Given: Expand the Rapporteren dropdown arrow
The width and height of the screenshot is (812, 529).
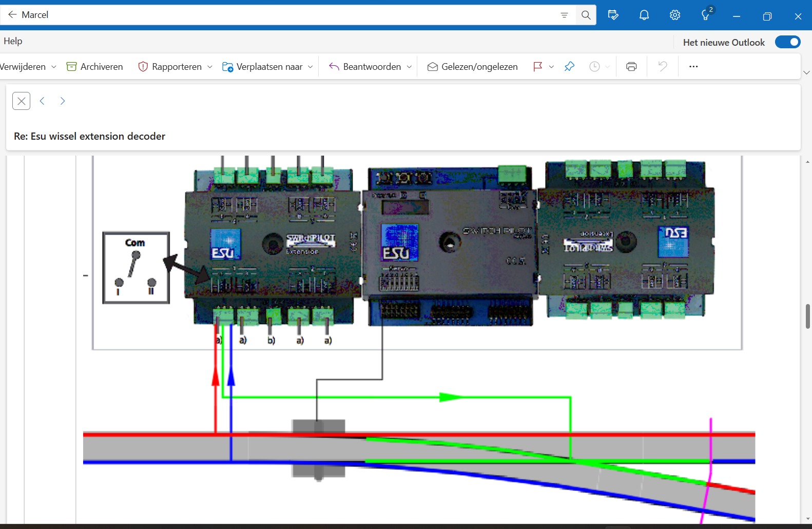Looking at the screenshot, I should click(x=209, y=67).
